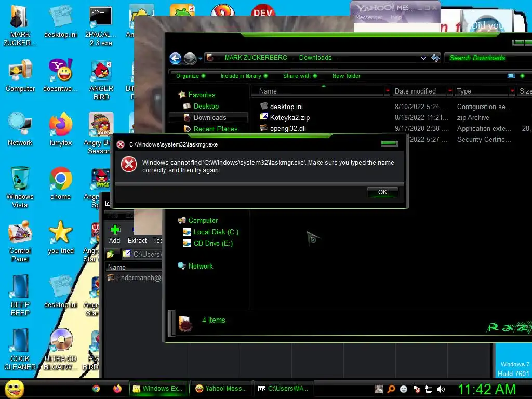Select the desktop.ini file in Downloads

(x=286, y=107)
